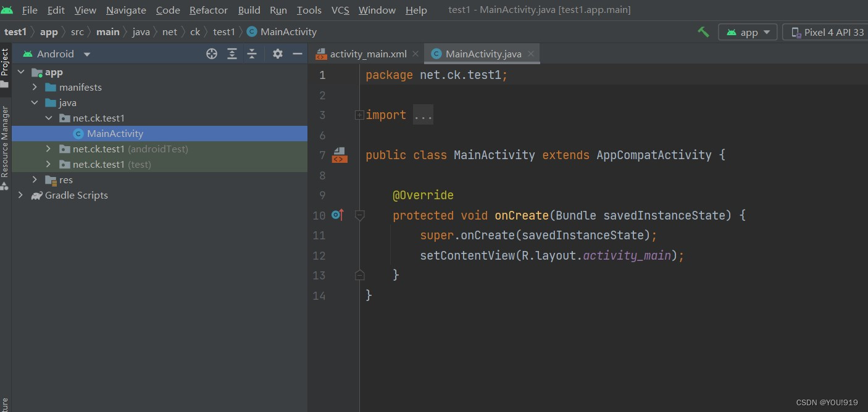The image size is (868, 412).
Task: Open the app run configuration dropdown
Action: click(748, 32)
